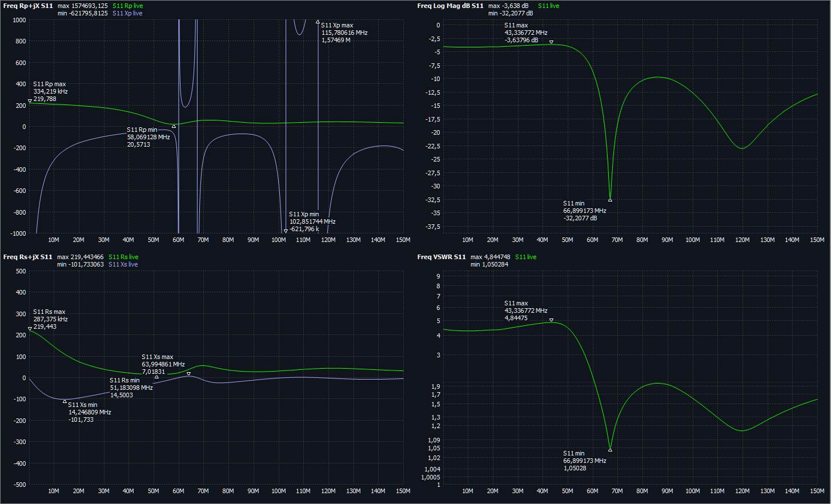
Task: Select the S11 Xs max marker near 64 MHz
Action: (x=188, y=374)
